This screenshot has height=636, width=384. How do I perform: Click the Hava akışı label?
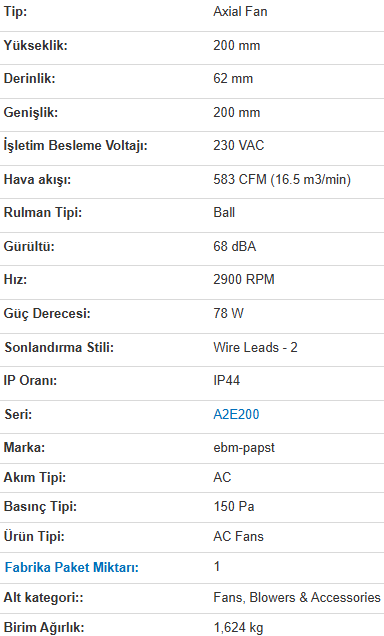pyautogui.click(x=37, y=179)
